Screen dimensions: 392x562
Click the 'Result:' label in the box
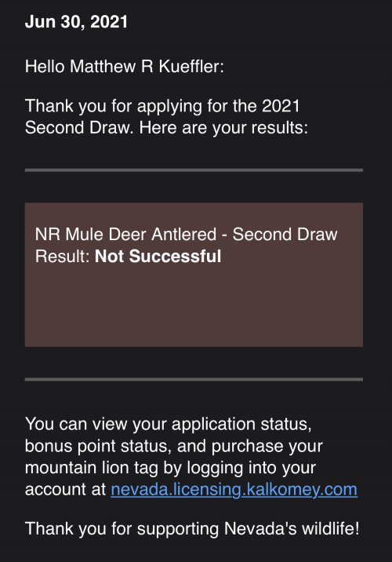click(62, 256)
